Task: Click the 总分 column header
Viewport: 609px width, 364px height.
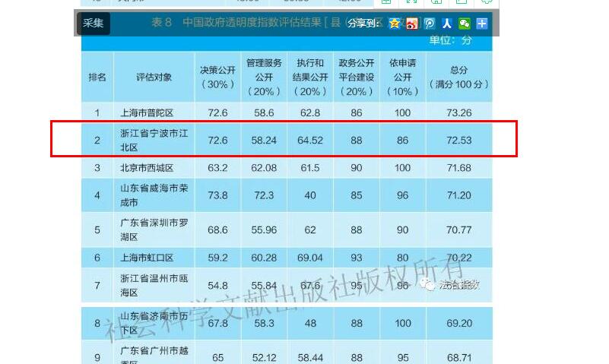Action: pos(459,77)
